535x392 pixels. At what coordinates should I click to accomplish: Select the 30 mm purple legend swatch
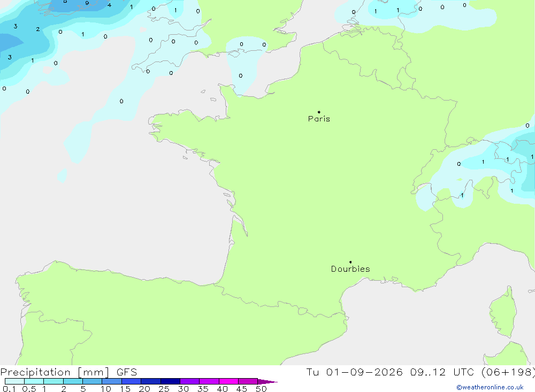coord(189,381)
